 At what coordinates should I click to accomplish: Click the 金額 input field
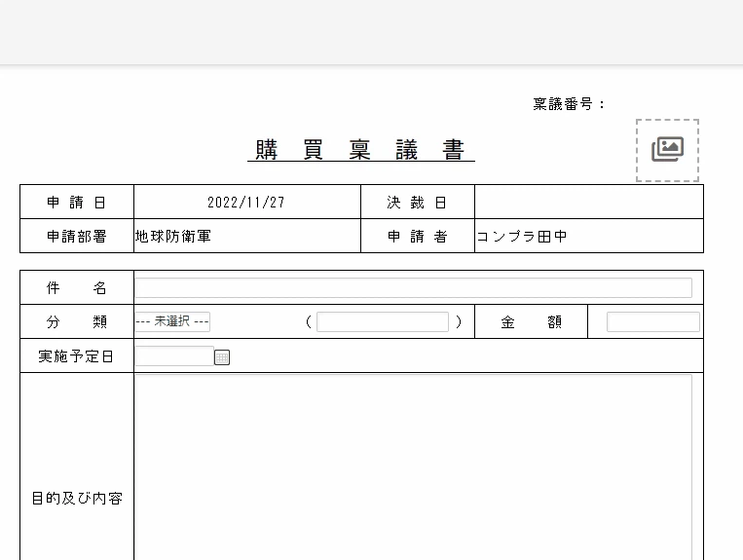click(x=653, y=321)
